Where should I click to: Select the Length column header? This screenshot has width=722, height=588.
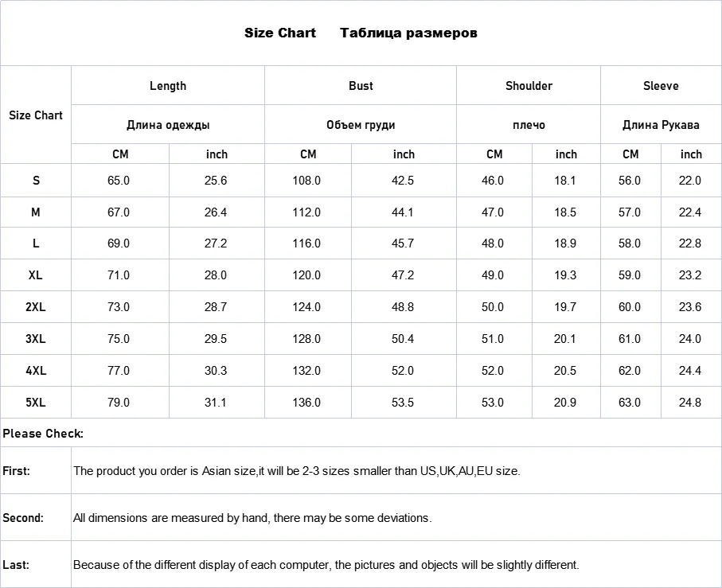(x=168, y=86)
